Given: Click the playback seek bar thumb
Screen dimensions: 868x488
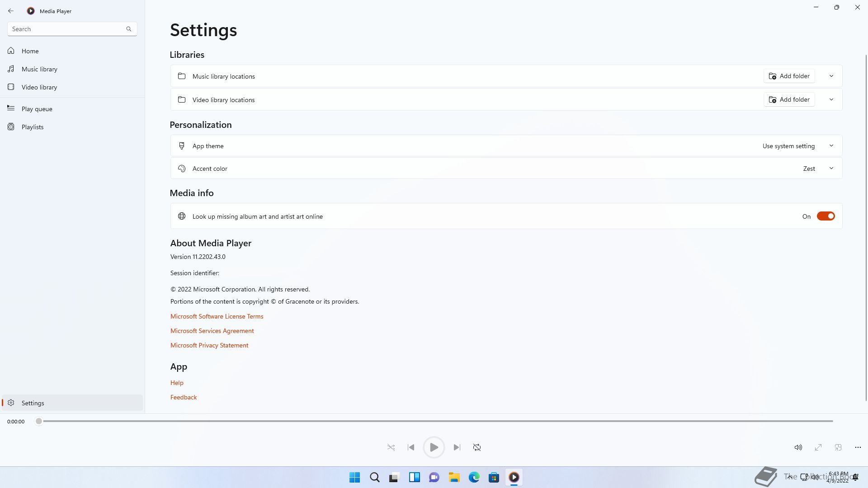Looking at the screenshot, I should click(x=39, y=421).
